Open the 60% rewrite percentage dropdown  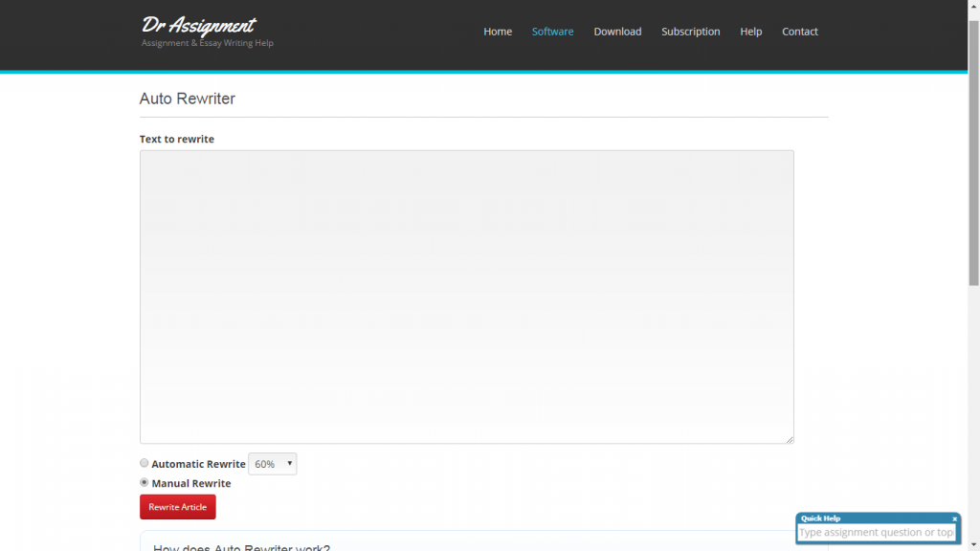click(273, 464)
